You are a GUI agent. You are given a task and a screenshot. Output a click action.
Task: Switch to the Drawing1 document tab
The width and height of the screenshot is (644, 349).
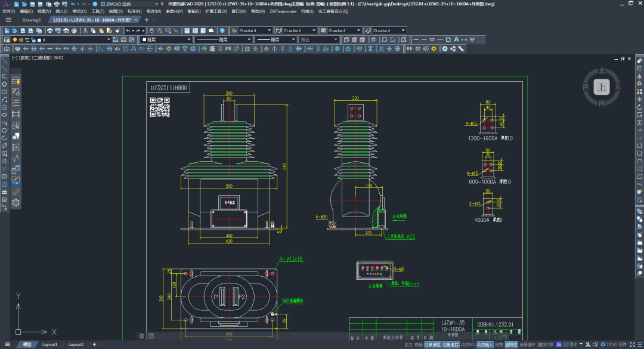[32, 20]
